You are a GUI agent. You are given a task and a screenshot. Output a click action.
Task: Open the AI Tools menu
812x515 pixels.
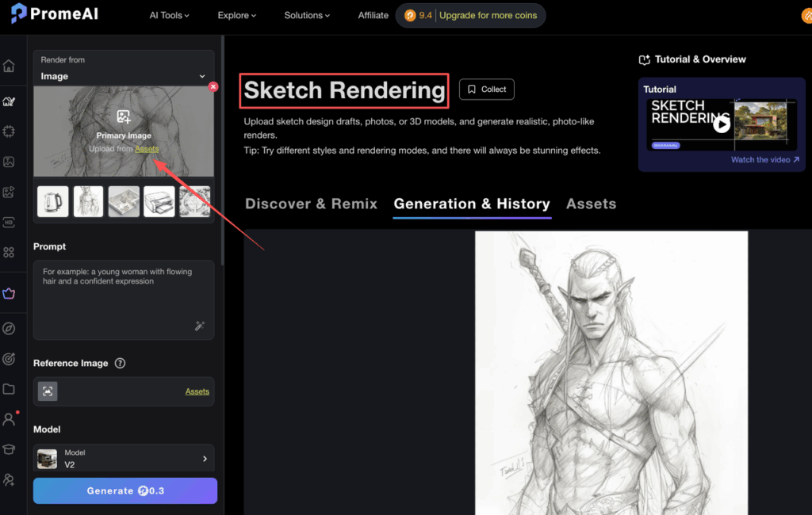click(x=170, y=16)
